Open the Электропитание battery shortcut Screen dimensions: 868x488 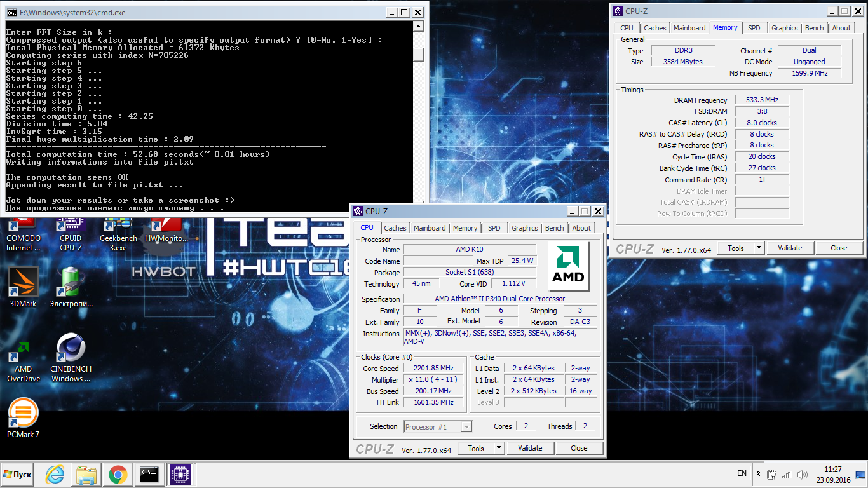coord(71,287)
